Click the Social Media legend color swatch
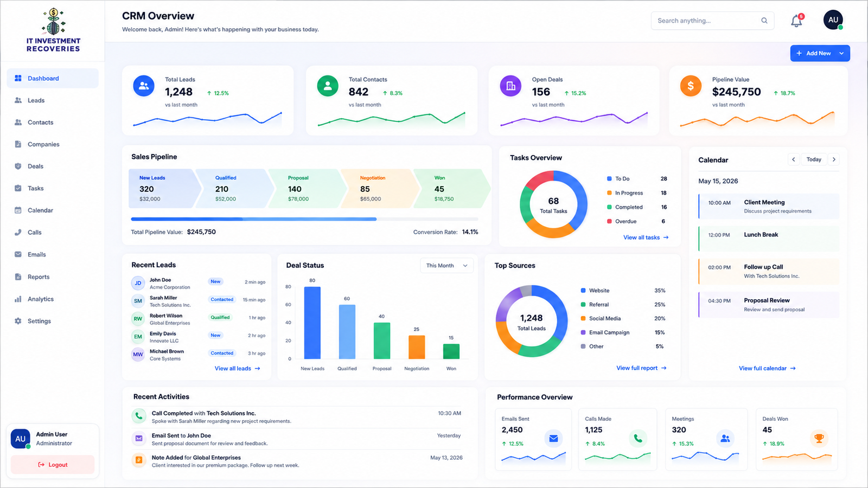 tap(583, 319)
